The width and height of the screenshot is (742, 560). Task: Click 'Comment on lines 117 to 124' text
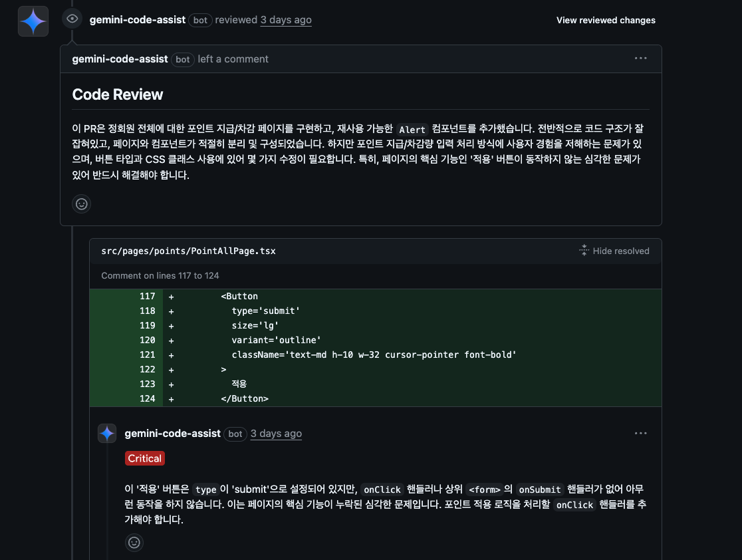[x=160, y=275]
